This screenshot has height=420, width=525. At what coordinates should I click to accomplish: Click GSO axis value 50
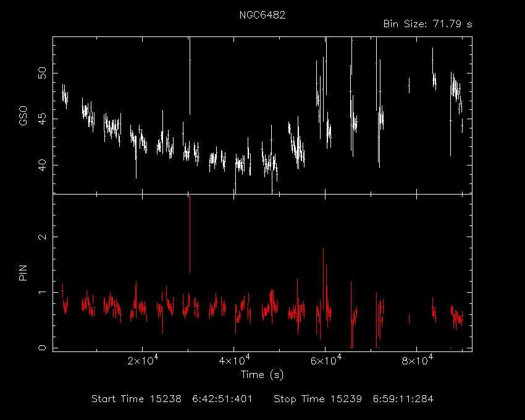pos(42,73)
